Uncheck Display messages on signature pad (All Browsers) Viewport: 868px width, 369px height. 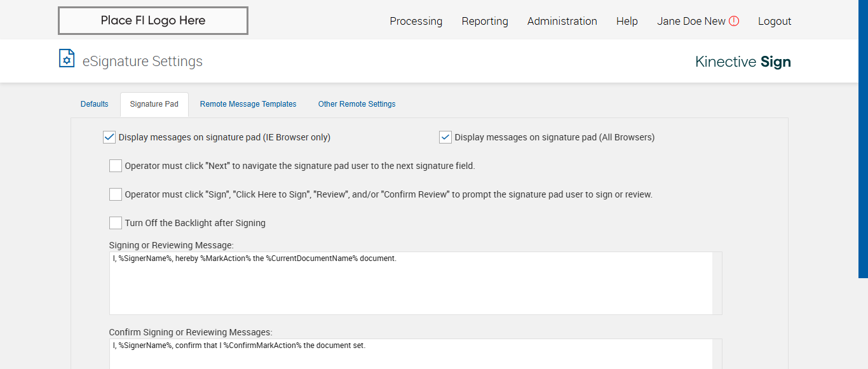pos(445,137)
